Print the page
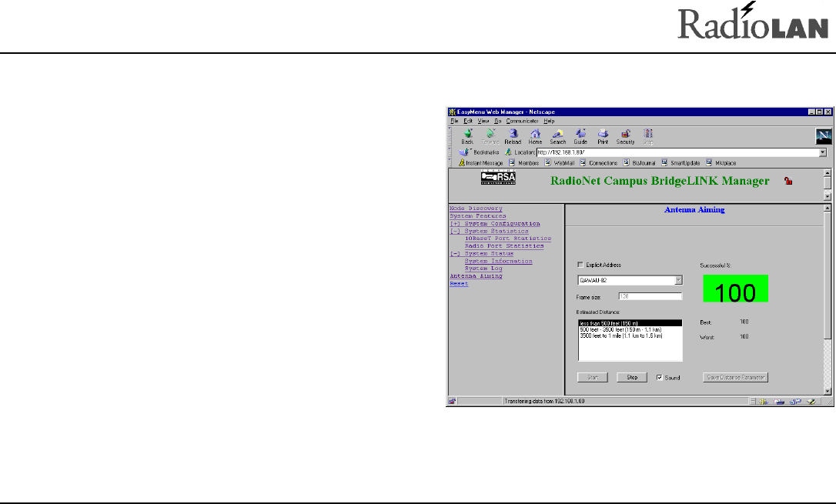836x504 pixels. pyautogui.click(x=603, y=136)
